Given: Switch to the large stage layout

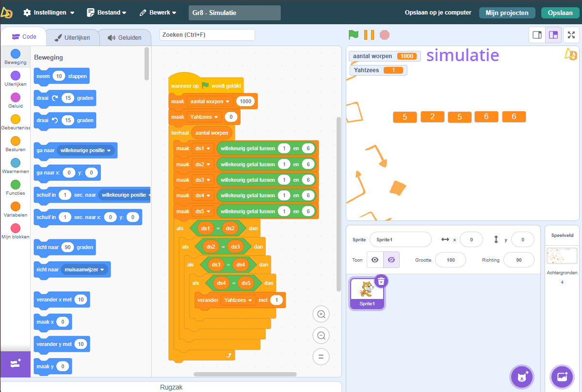Looking at the screenshot, I should coord(553,35).
